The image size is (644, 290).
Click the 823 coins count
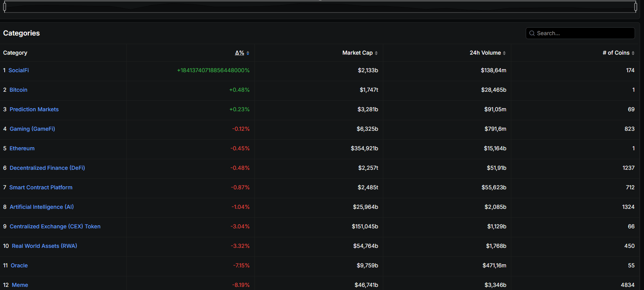click(630, 129)
